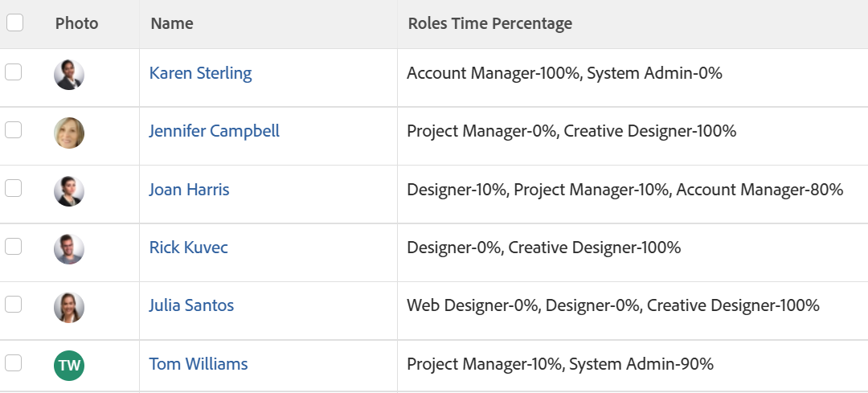Click Joan Harris's avatar photo
Image resolution: width=868 pixels, height=393 pixels.
point(69,191)
